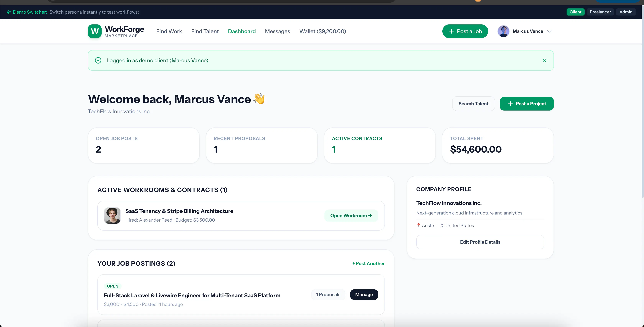Screen dimensions: 644x327
Task: Open Messages from the top navigation
Action: (278, 31)
